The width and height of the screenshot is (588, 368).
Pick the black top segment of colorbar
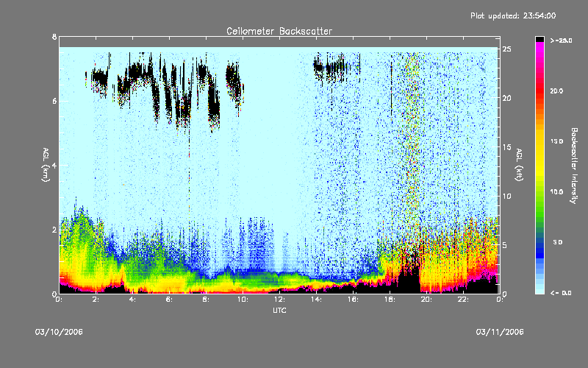[x=540, y=38]
